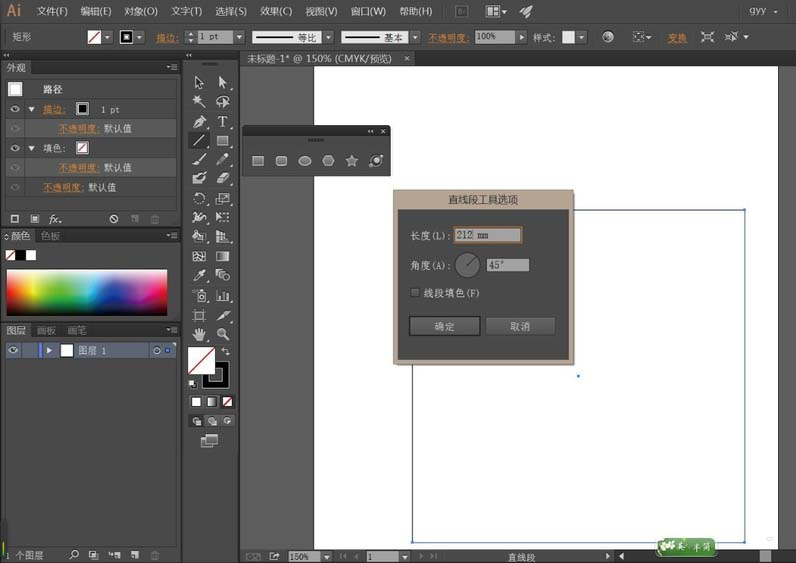This screenshot has height=563, width=796.
Task: Hide 图层 1 with eye icon
Action: 14,350
